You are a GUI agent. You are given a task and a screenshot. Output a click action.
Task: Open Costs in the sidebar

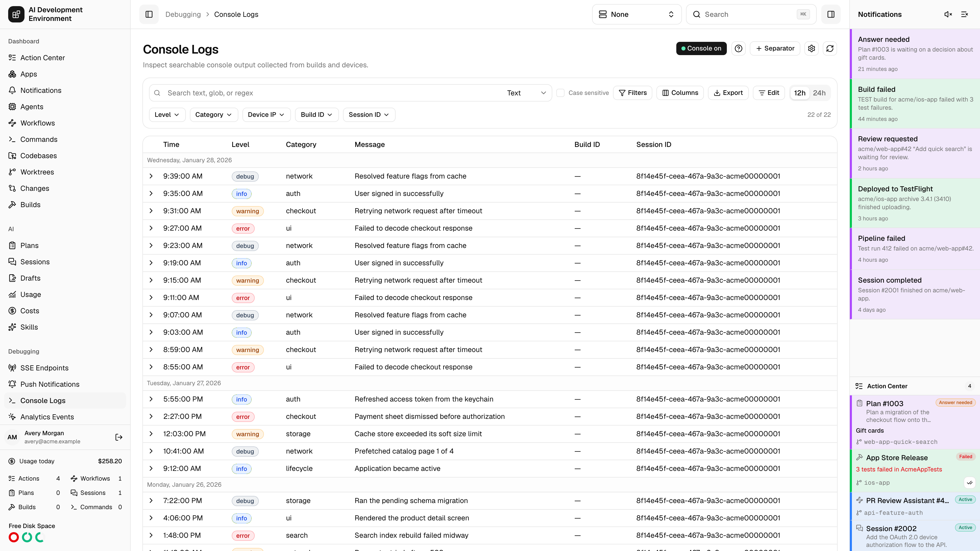(x=65, y=311)
